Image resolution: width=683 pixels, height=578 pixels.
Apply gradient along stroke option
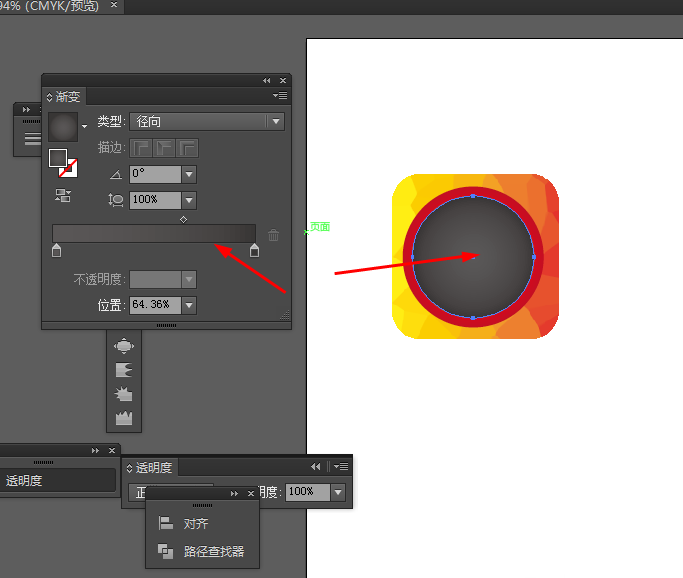(x=164, y=148)
